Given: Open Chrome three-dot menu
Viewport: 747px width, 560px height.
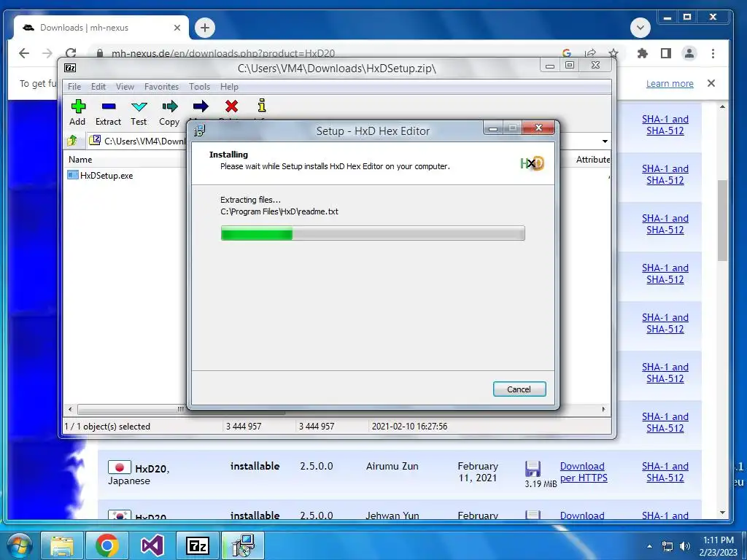Looking at the screenshot, I should point(713,53).
